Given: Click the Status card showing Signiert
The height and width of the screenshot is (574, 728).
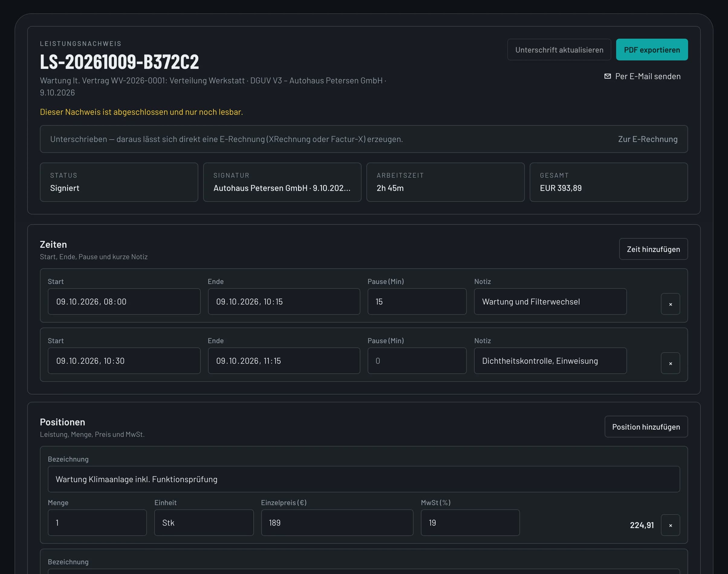Looking at the screenshot, I should (119, 182).
